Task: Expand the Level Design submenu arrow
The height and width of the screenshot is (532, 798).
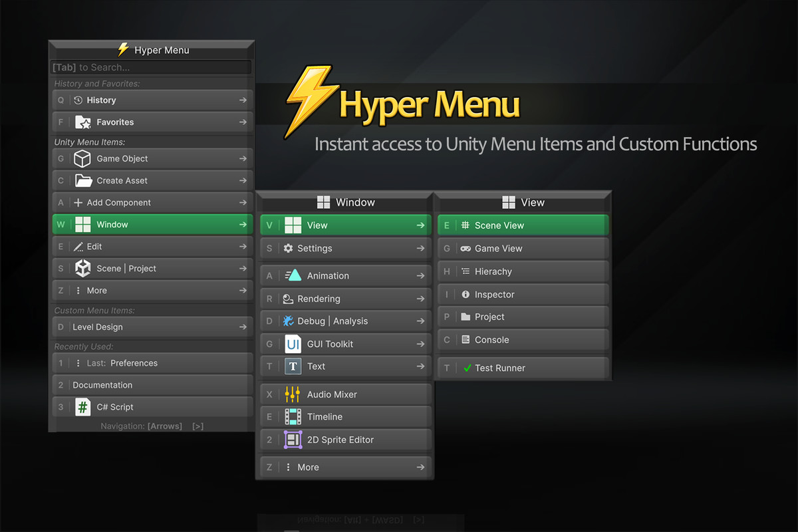Action: pos(243,327)
